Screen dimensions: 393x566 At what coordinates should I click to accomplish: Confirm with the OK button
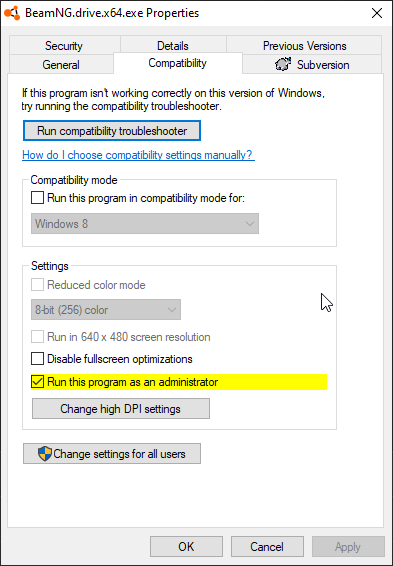[186, 547]
